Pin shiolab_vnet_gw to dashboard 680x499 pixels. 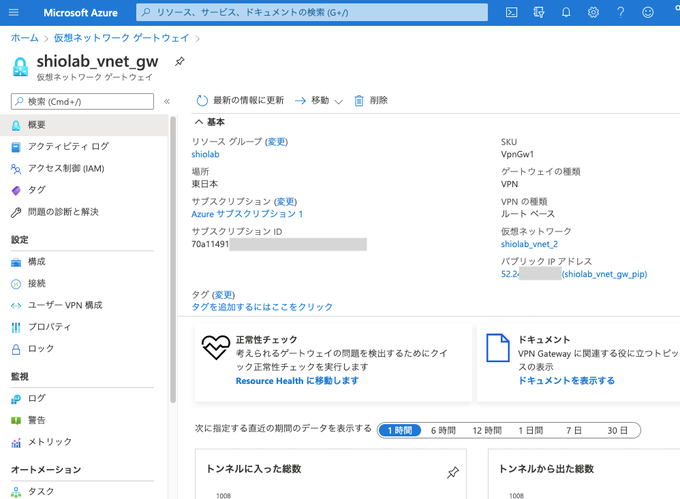pyautogui.click(x=180, y=62)
